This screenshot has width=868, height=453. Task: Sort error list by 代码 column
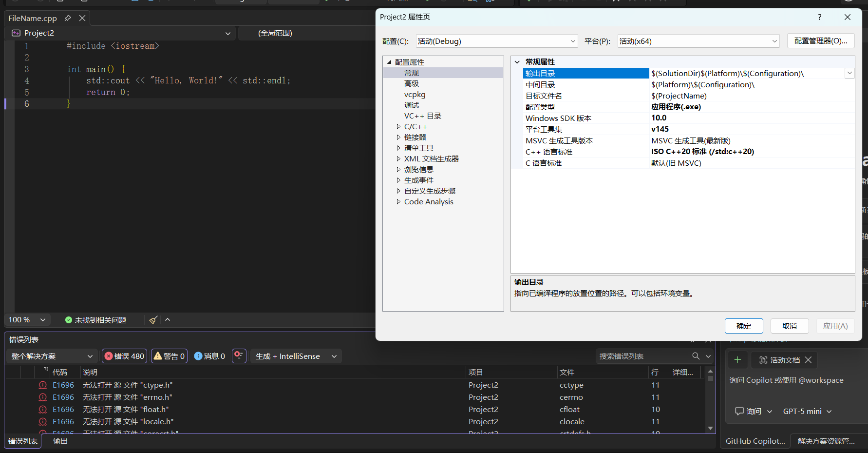pos(60,372)
